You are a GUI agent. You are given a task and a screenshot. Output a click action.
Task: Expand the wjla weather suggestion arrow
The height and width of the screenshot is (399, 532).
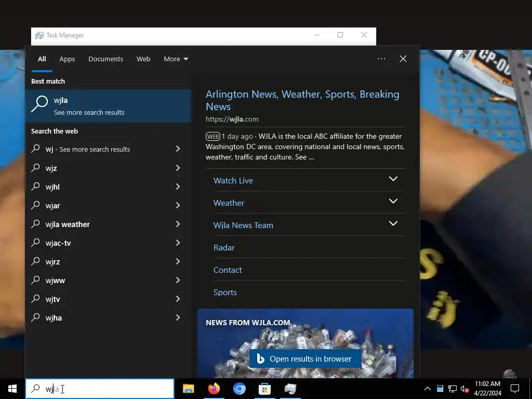pyautogui.click(x=178, y=223)
